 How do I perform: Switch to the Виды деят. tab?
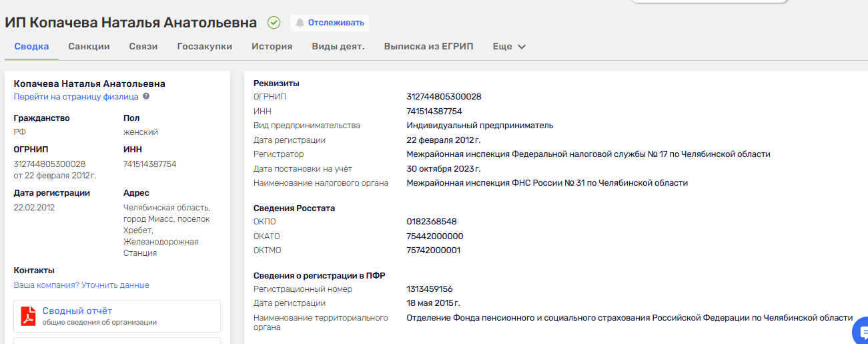click(x=338, y=47)
